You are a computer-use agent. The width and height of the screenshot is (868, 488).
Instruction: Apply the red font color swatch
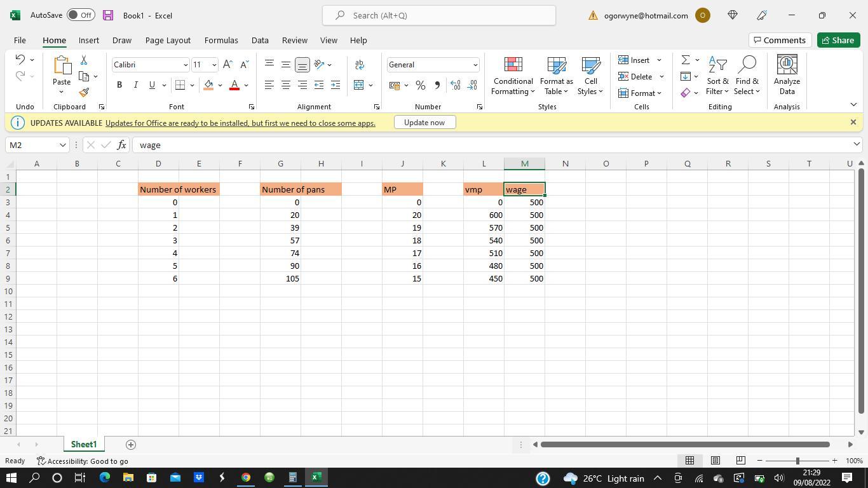pos(234,85)
